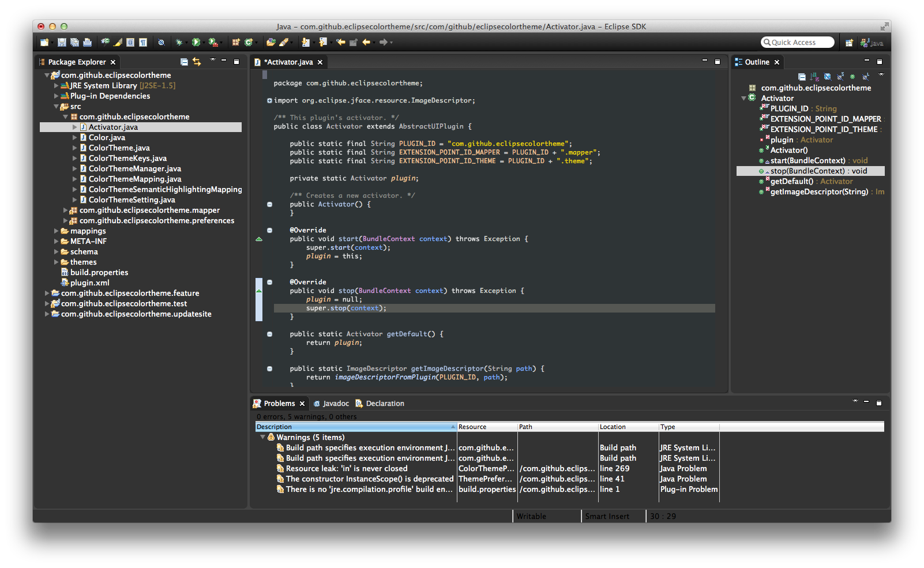Toggle Hide Fields in Outline
The image size is (924, 568).
827,77
